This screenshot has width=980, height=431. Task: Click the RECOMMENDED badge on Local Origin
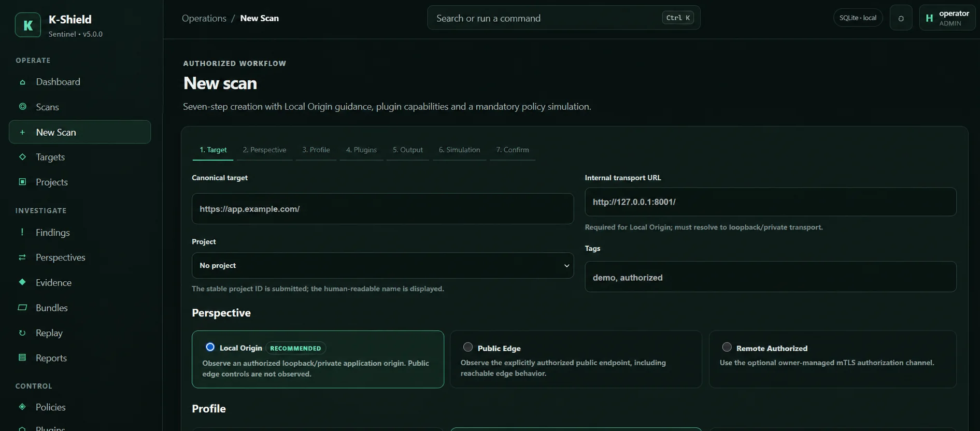point(295,348)
